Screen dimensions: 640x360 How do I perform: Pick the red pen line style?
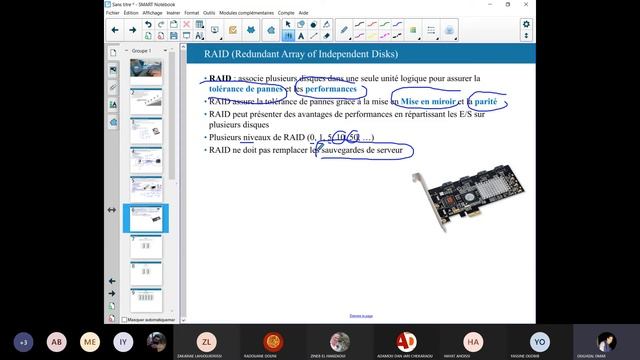[372, 24]
